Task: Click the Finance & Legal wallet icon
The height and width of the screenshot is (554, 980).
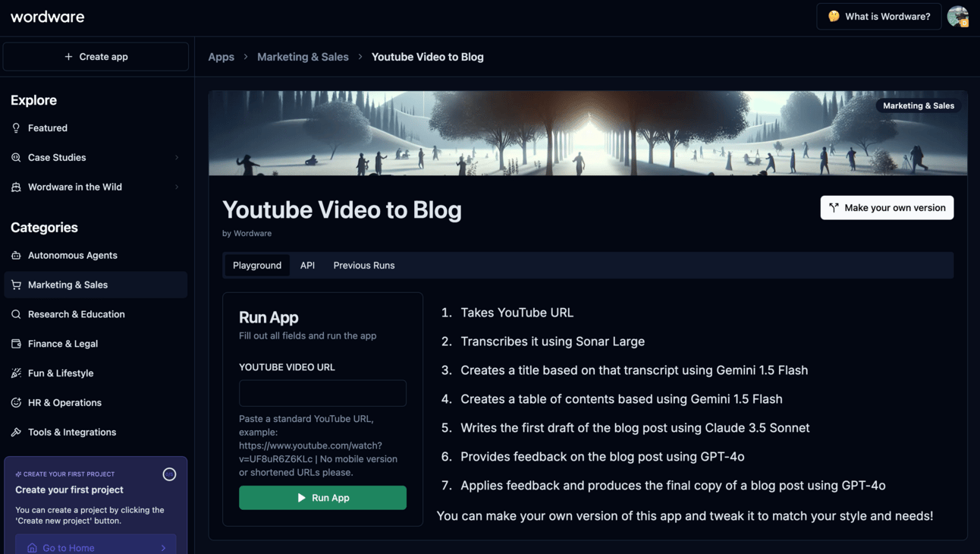Action: pos(16,344)
